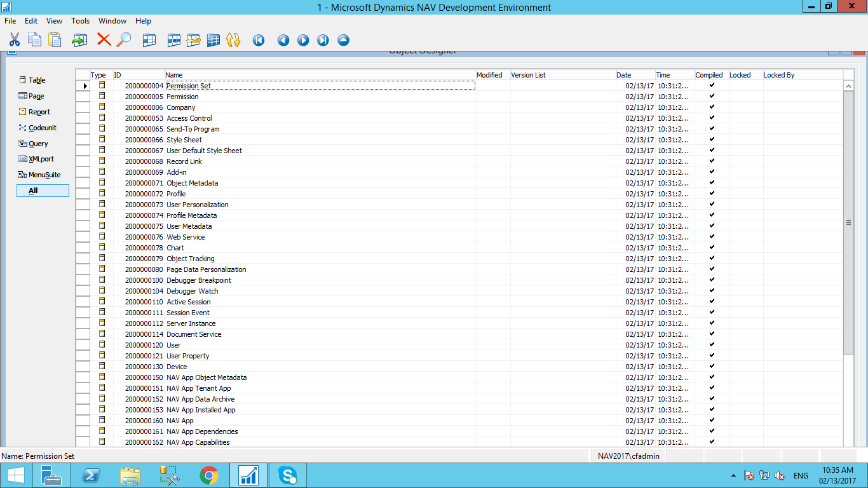Screen dimensions: 868x488
Task: Click the FlowFilter icon with yellow arrow
Action: tap(193, 40)
